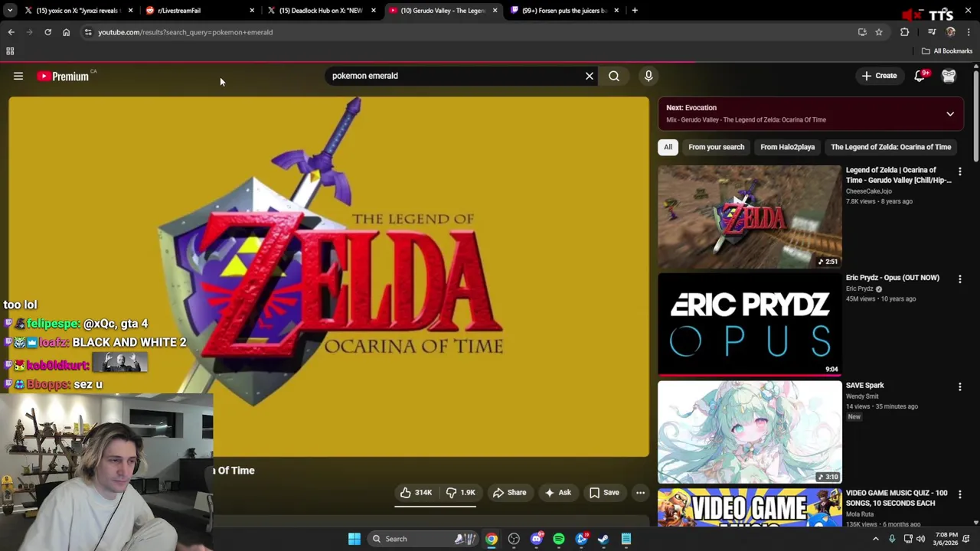980x551 pixels.
Task: Clear the search text with the X
Action: pyautogui.click(x=590, y=76)
